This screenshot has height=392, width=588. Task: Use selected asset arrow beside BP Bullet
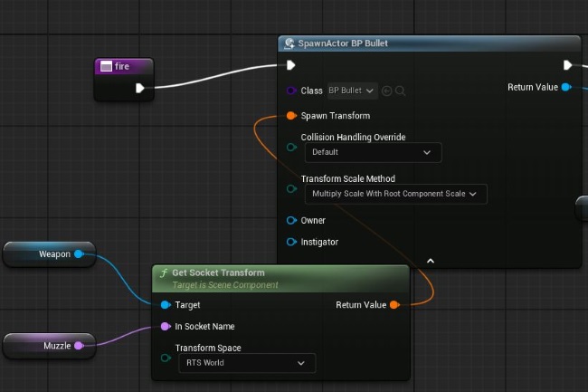pos(386,91)
